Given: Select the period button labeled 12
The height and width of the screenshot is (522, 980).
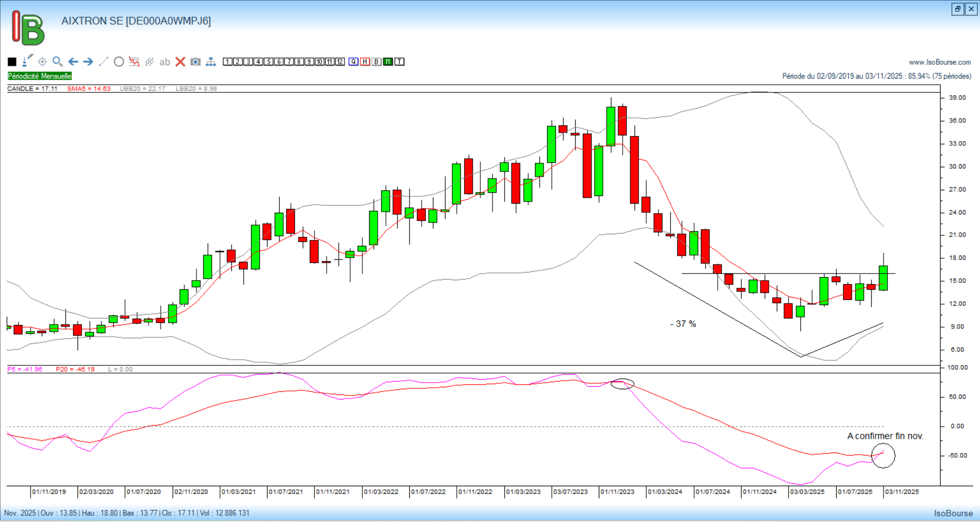Looking at the screenshot, I should 340,62.
